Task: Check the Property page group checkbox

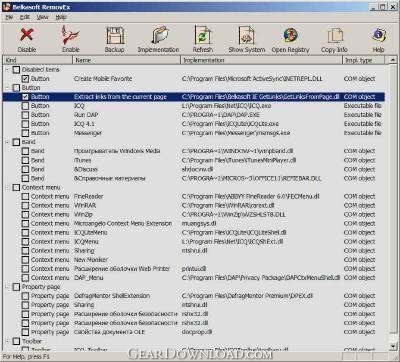Action: coord(16,287)
